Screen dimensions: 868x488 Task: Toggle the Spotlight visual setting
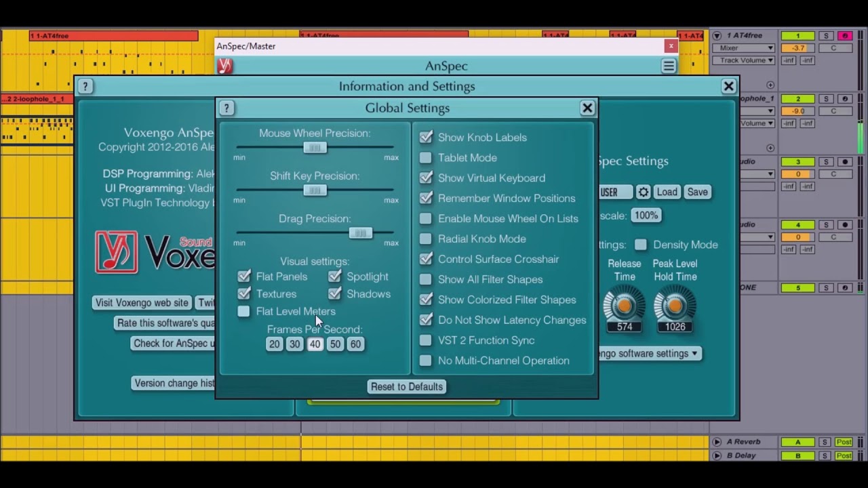tap(334, 277)
